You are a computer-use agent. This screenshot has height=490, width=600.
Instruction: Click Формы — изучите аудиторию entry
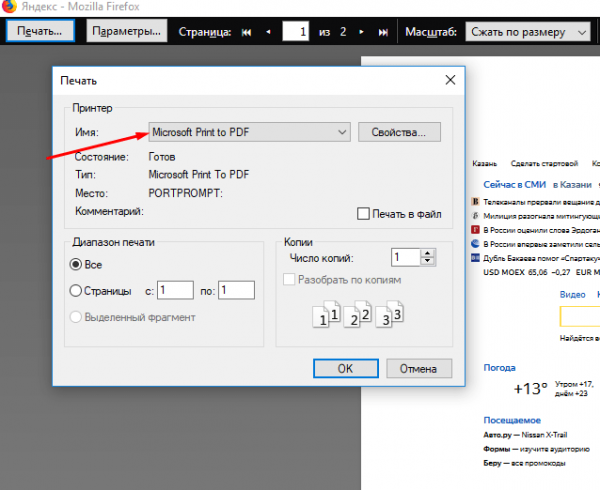[536, 449]
